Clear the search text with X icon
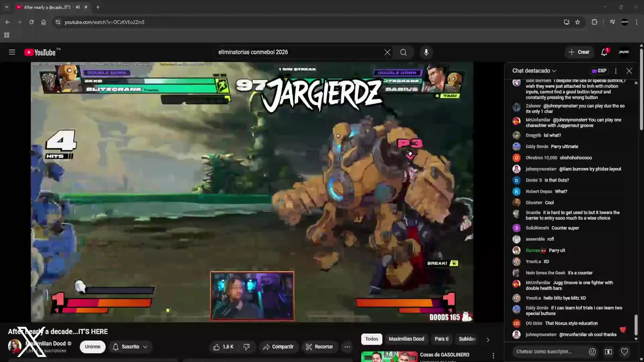The height and width of the screenshot is (362, 644). (x=387, y=52)
